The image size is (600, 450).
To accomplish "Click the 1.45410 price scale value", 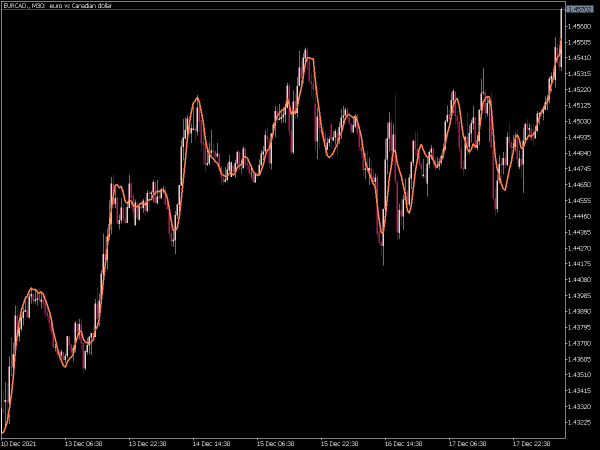I will [580, 58].
